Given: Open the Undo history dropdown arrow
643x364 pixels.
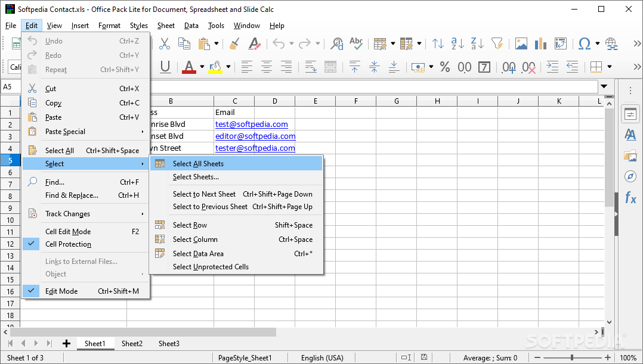Looking at the screenshot, I should (x=292, y=43).
